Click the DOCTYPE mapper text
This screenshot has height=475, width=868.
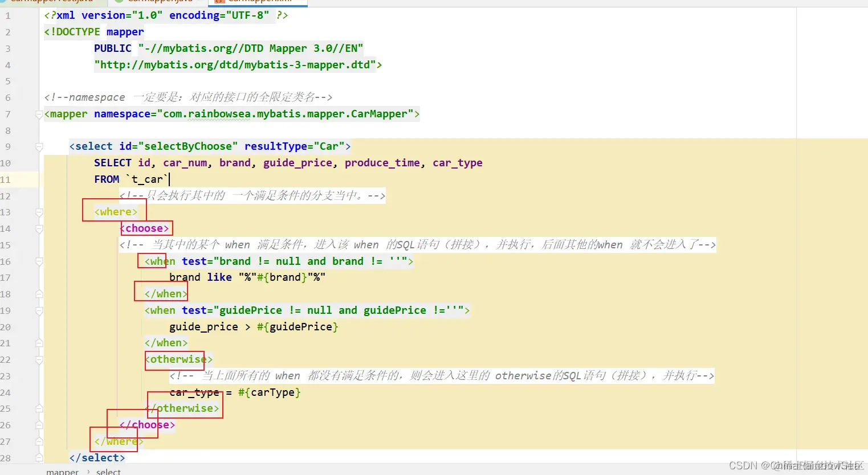[94, 32]
